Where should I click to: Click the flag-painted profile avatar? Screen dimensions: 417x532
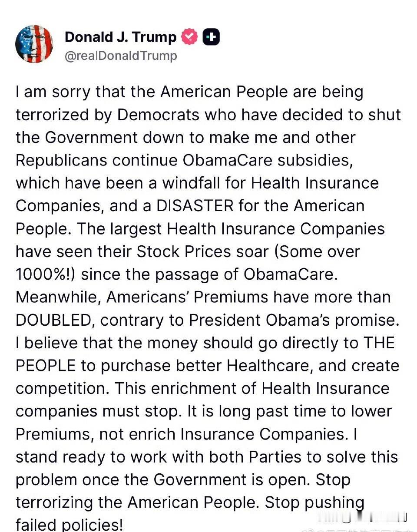point(34,44)
